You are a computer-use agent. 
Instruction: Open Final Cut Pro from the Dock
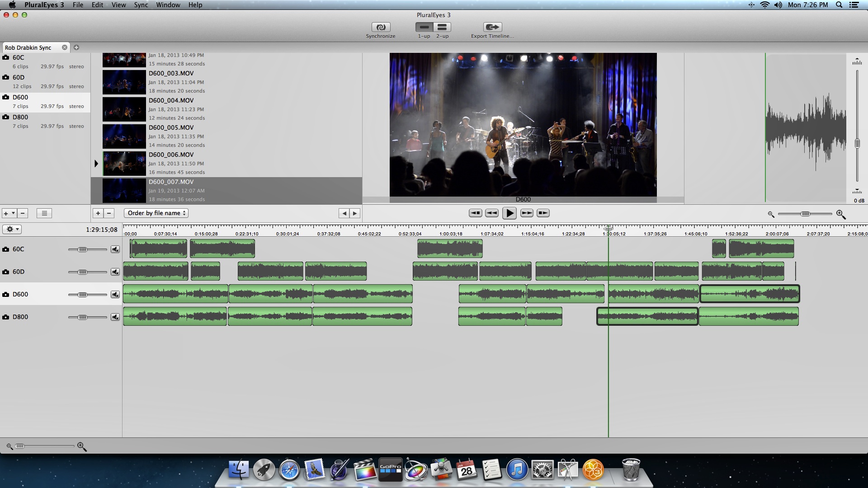(364, 470)
